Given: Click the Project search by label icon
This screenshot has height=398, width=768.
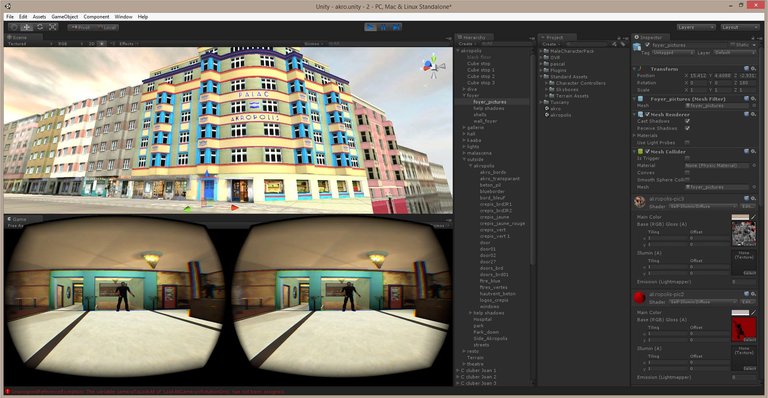Looking at the screenshot, I should coord(623,44).
